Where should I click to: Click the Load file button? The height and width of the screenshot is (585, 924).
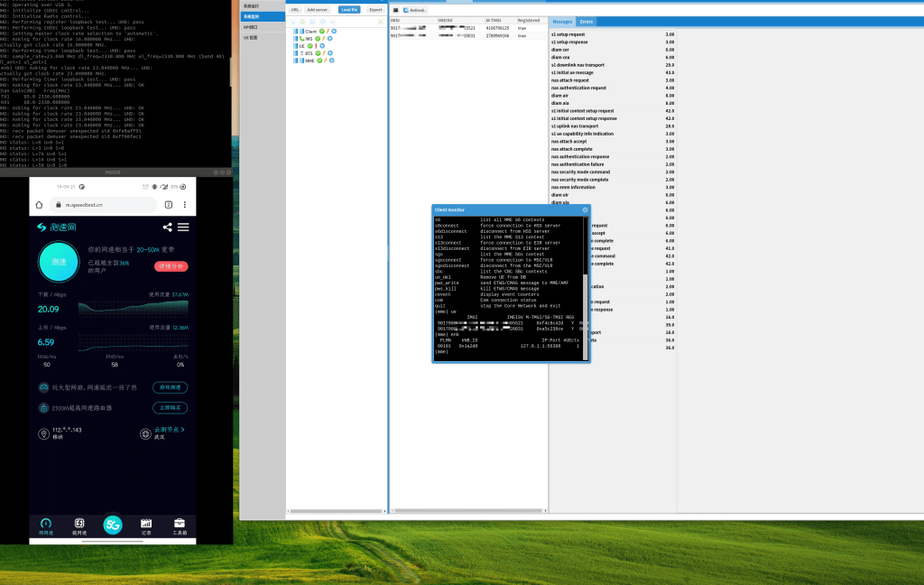coord(349,9)
